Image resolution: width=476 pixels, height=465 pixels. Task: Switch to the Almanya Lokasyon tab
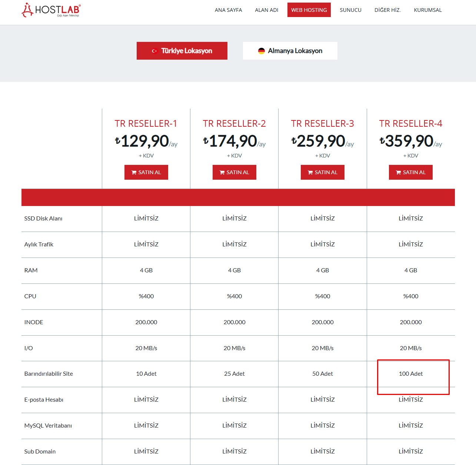[290, 51]
